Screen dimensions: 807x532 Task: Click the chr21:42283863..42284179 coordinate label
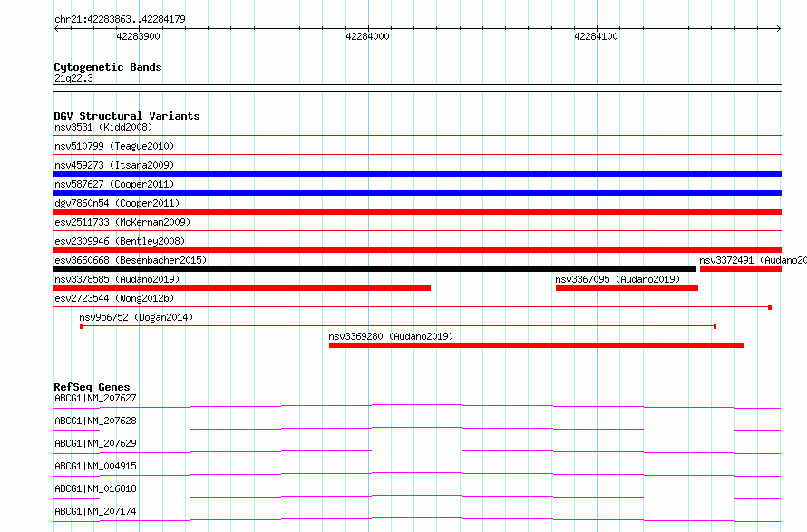tap(120, 19)
